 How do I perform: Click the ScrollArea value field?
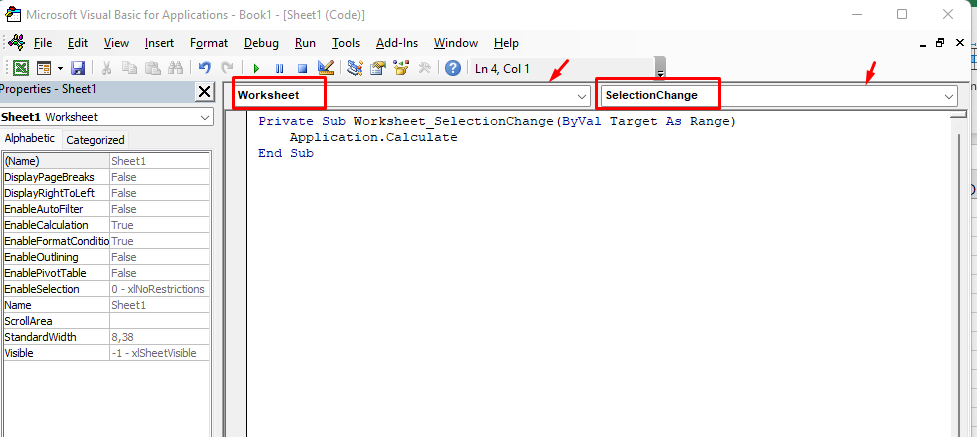click(160, 321)
